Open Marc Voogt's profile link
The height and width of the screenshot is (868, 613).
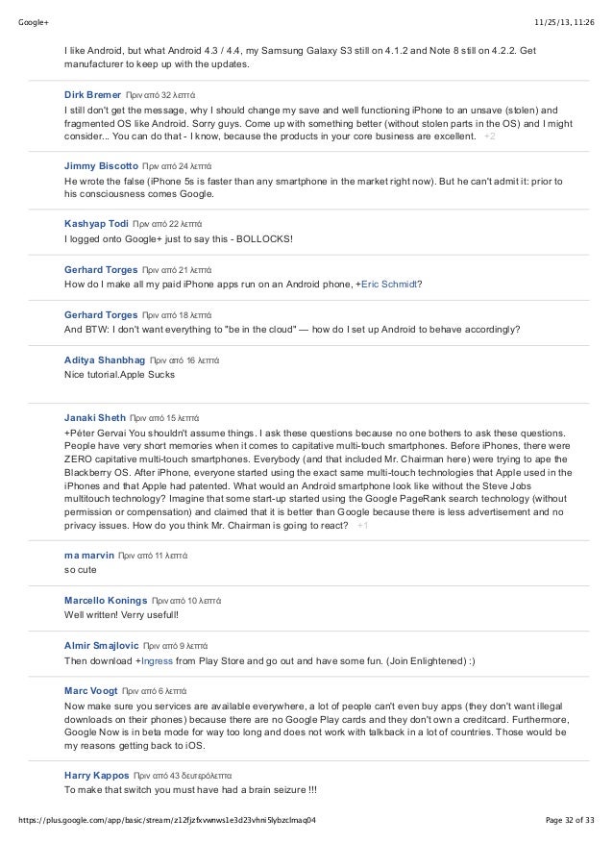click(x=90, y=691)
